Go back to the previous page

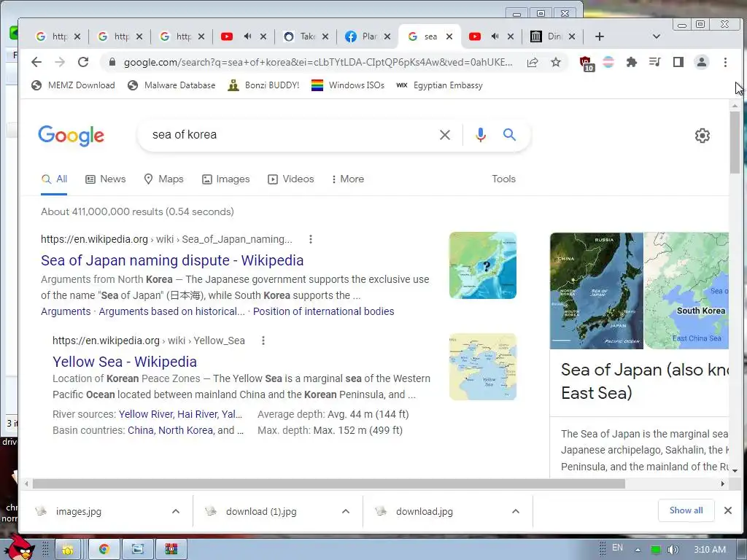[x=36, y=62]
